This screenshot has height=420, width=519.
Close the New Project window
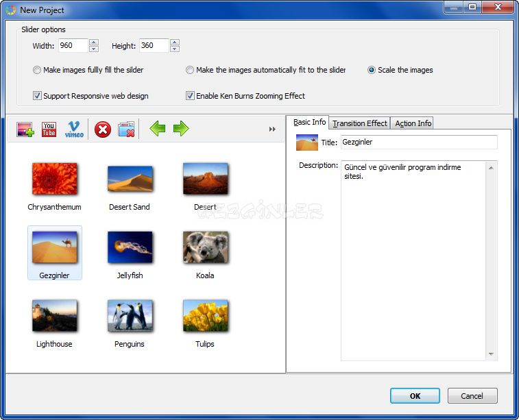tap(498, 7)
